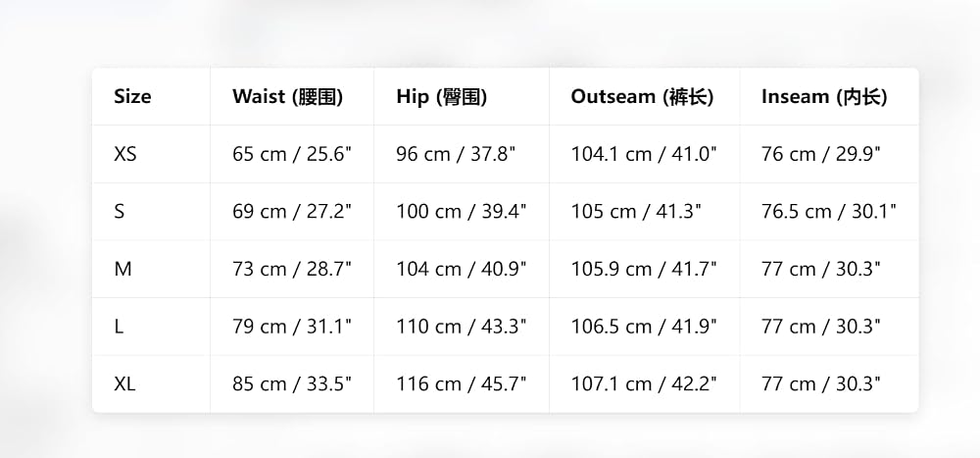Select the Outseam (裤长) header
The image size is (980, 458).
pyautogui.click(x=642, y=96)
